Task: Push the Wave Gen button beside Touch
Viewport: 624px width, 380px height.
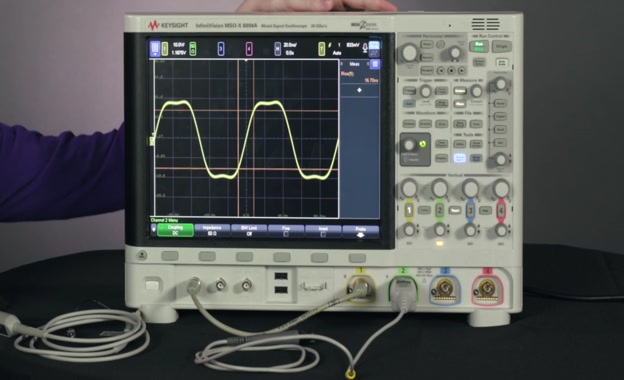Action: tap(476, 158)
